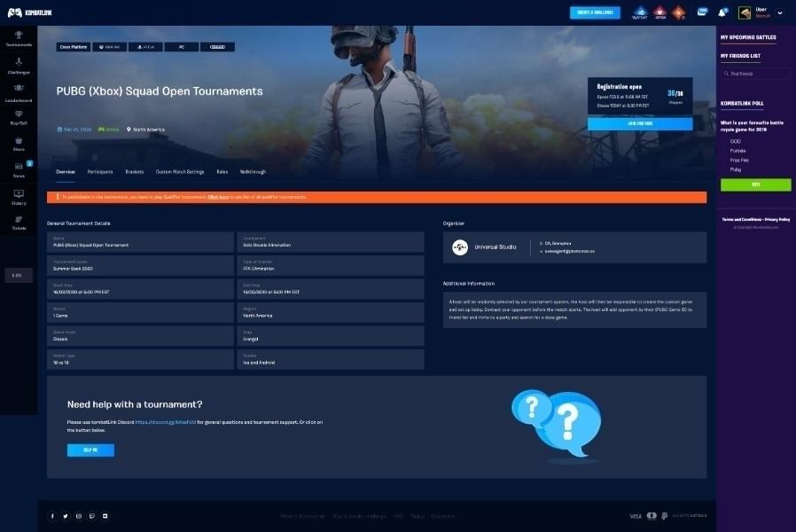Select the COD poll option
The height and width of the screenshot is (532, 796).
pos(735,142)
